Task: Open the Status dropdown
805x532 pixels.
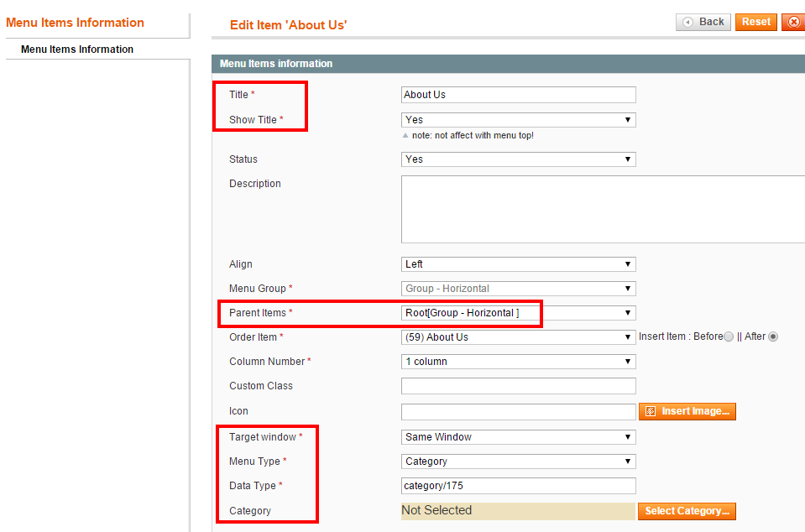Action: (519, 159)
